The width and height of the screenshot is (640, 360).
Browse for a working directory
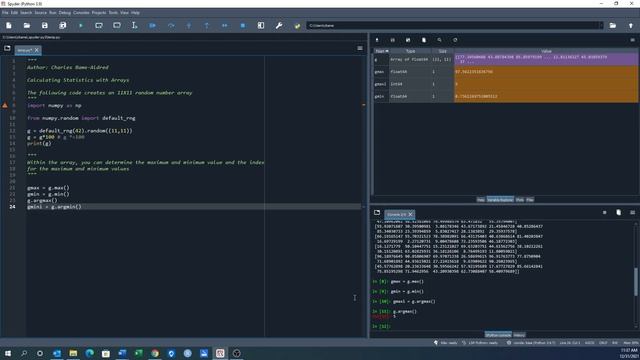pos(613,25)
